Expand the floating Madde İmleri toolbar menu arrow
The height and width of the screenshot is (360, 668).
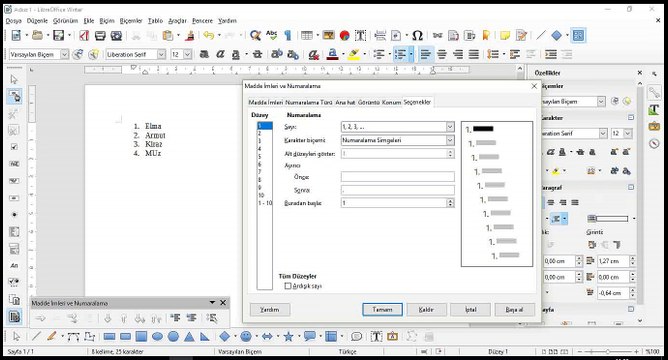pyautogui.click(x=212, y=302)
